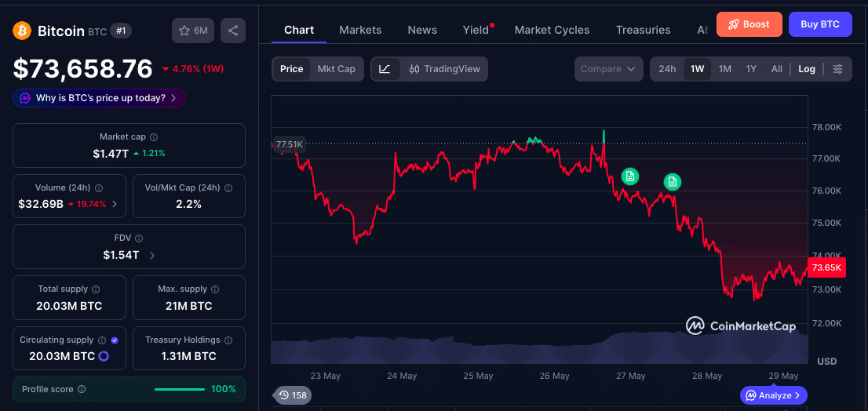Switch to TradingView candlestick chart
This screenshot has width=868, height=411.
pyautogui.click(x=444, y=69)
